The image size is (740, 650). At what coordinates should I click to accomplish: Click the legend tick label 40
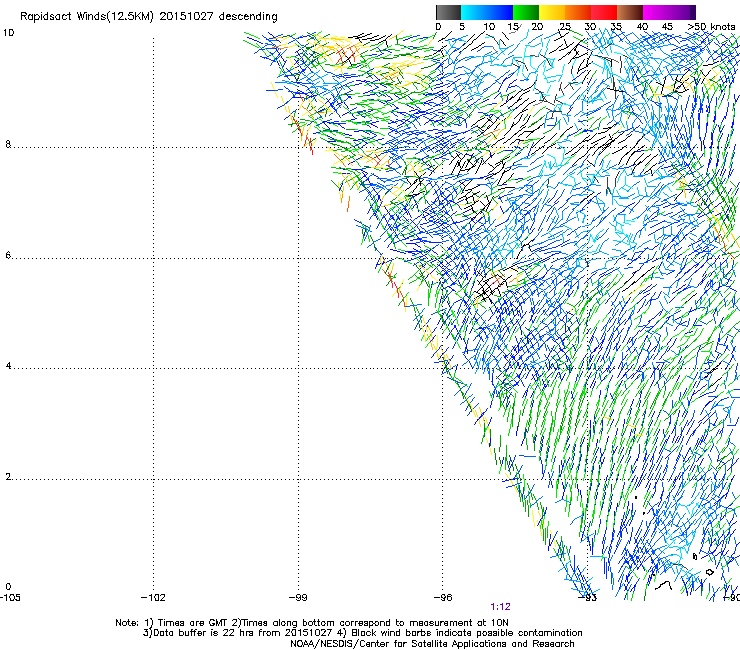coord(642,27)
